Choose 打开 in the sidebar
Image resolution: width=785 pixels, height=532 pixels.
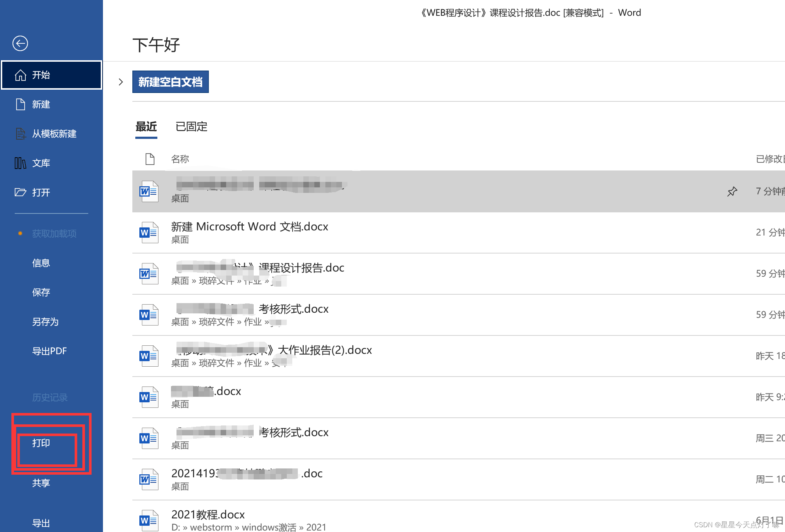click(51, 193)
